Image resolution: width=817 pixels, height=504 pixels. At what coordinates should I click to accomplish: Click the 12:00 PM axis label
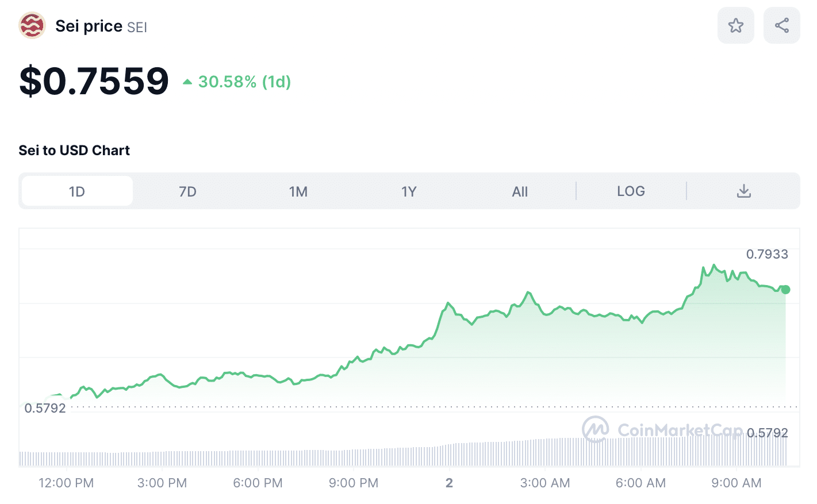[x=66, y=483]
